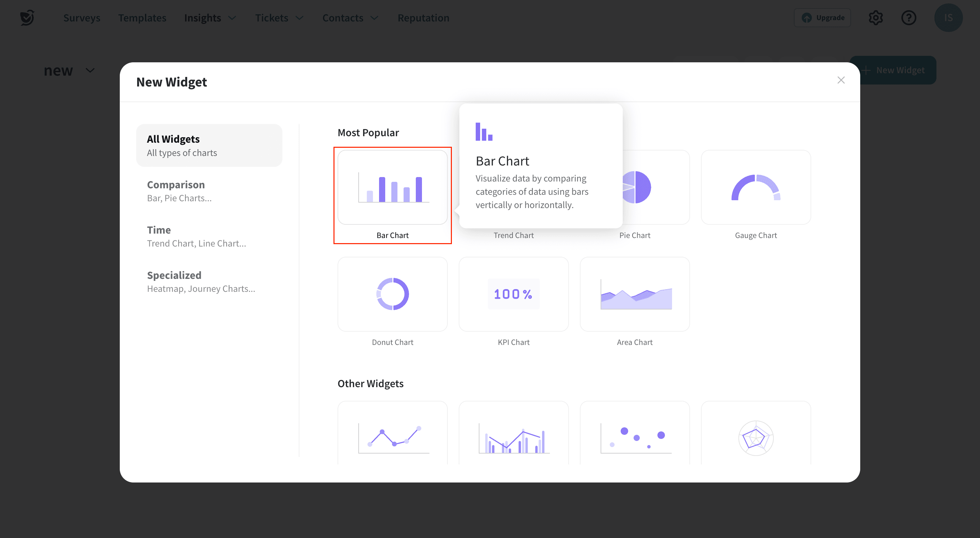Select the Bar Chart widget thumbnail
Viewport: 980px width, 538px height.
tap(392, 187)
